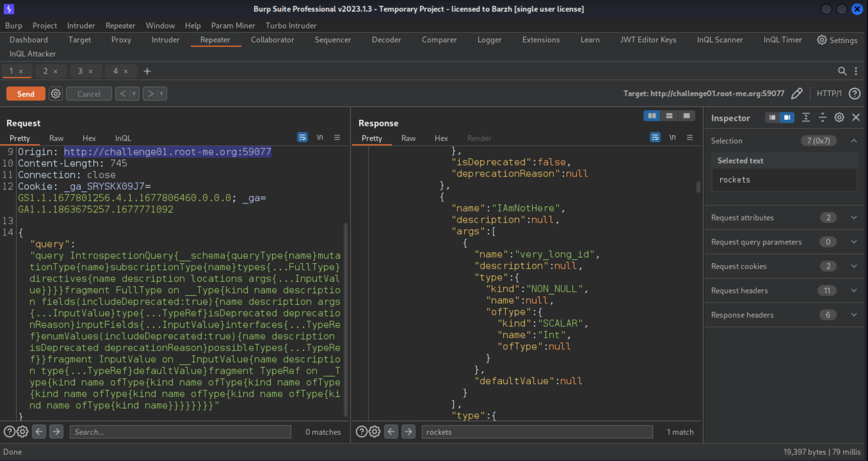Open the Collaborator panel
Viewport: 868px width, 461px height.
272,40
